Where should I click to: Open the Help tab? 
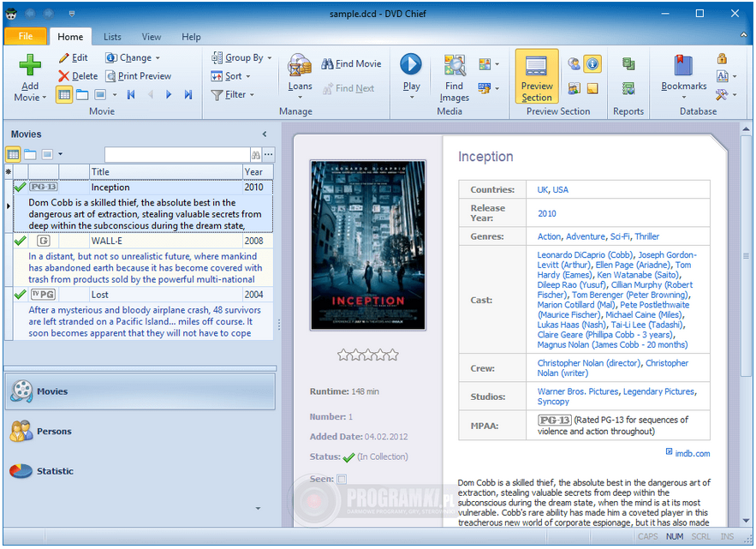coord(191,37)
